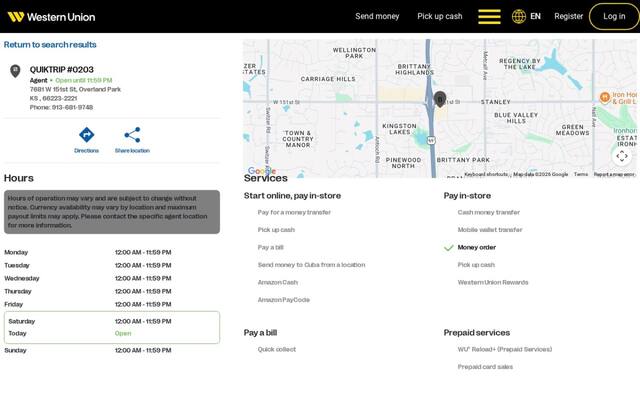Click the green checkmark next to Money order
This screenshot has width=640, height=400.
click(x=449, y=248)
